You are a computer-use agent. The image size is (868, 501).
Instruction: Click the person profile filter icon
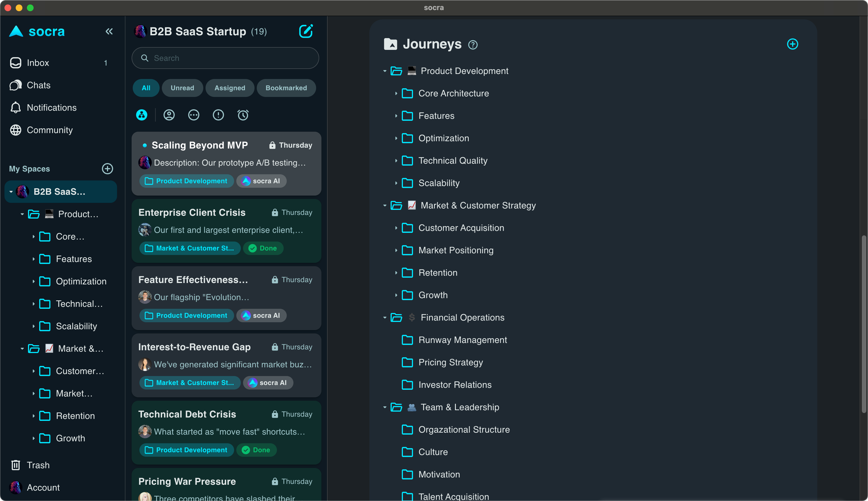click(x=169, y=115)
